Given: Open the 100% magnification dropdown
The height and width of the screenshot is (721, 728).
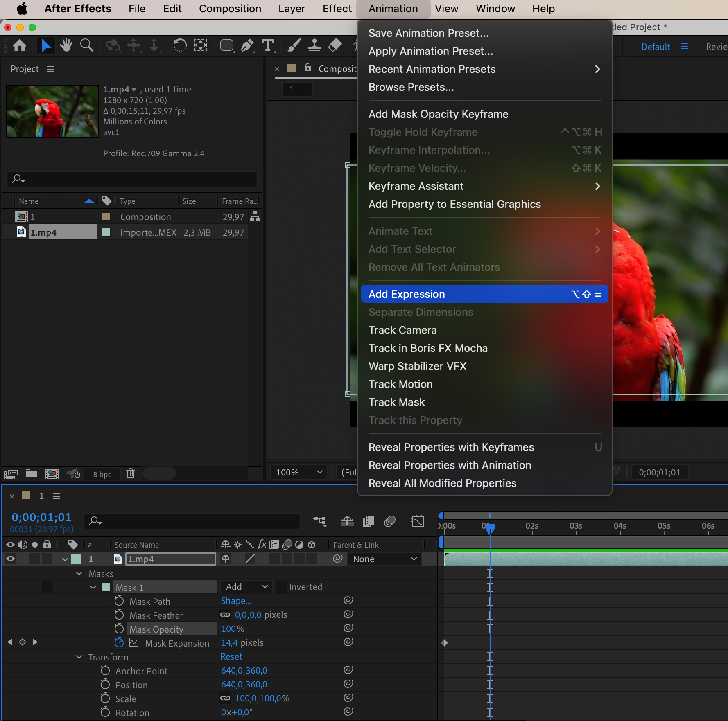Looking at the screenshot, I should point(299,472).
